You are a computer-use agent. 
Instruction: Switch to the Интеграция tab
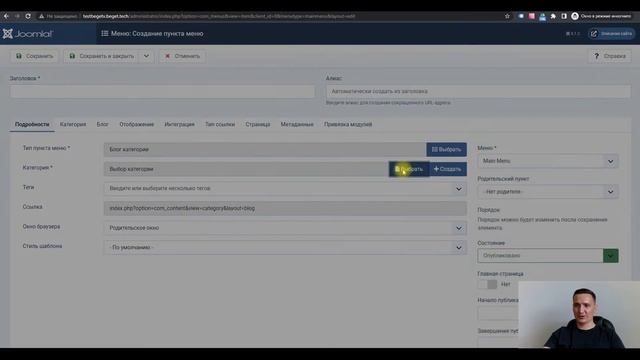tap(179, 124)
